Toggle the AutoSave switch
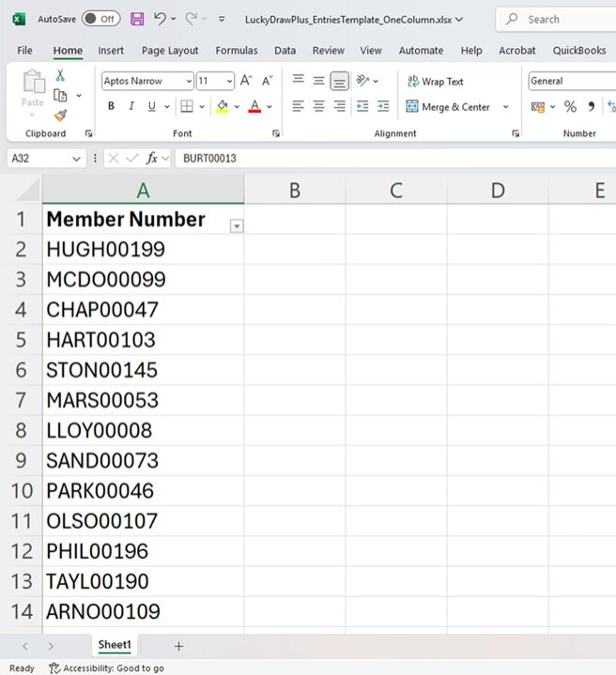 [100, 19]
